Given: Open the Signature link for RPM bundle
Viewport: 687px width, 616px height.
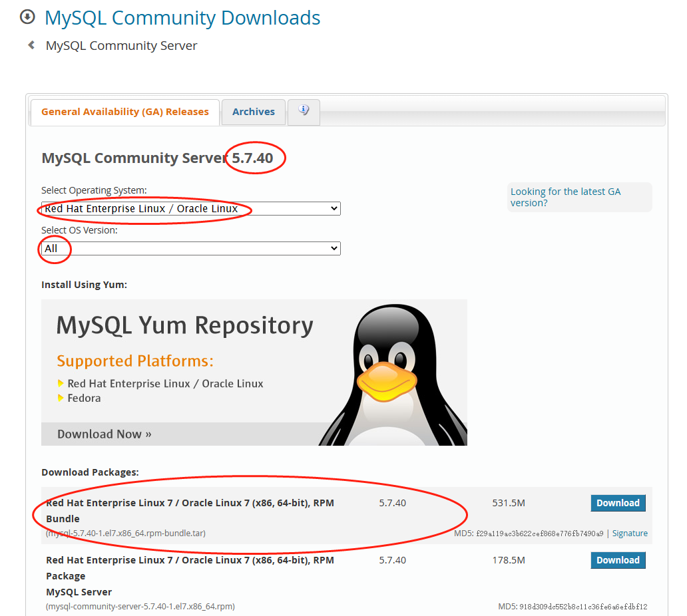Looking at the screenshot, I should [x=630, y=534].
